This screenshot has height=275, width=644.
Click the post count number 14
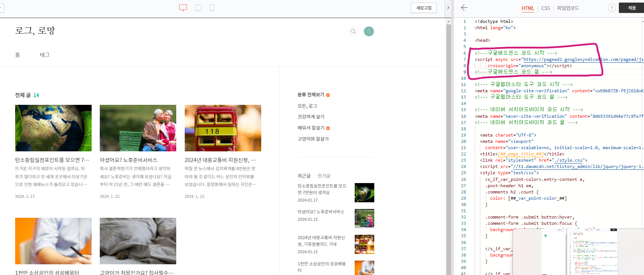[x=36, y=95]
